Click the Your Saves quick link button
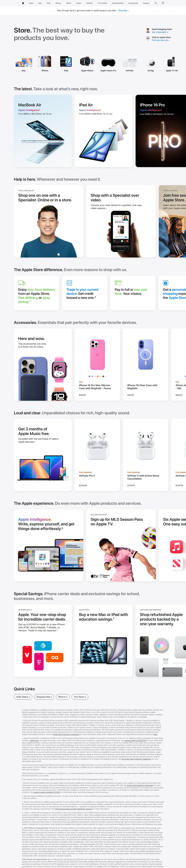The height and width of the screenshot is (868, 186). (80, 697)
